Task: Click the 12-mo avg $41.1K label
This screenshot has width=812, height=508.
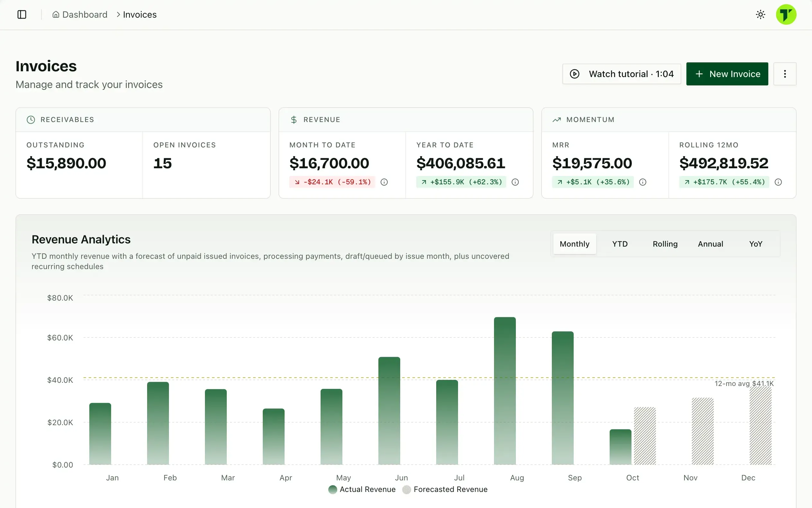Action: pos(744,384)
